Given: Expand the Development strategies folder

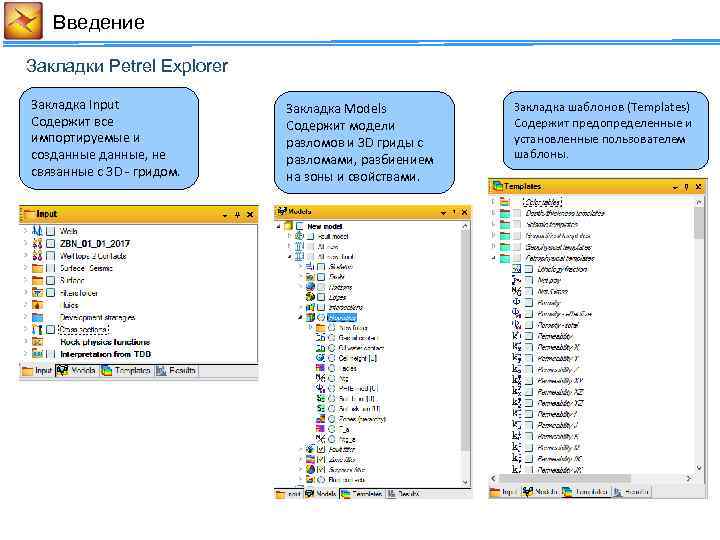Looking at the screenshot, I should click(x=26, y=317).
